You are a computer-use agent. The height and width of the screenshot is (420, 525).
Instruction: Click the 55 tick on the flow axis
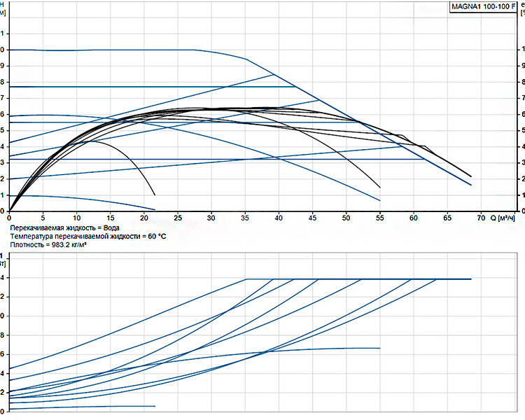coord(379,218)
